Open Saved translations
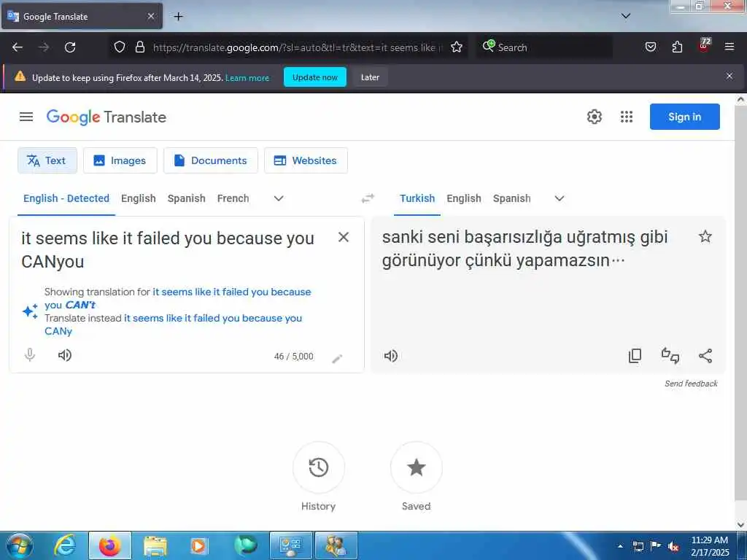 417,467
